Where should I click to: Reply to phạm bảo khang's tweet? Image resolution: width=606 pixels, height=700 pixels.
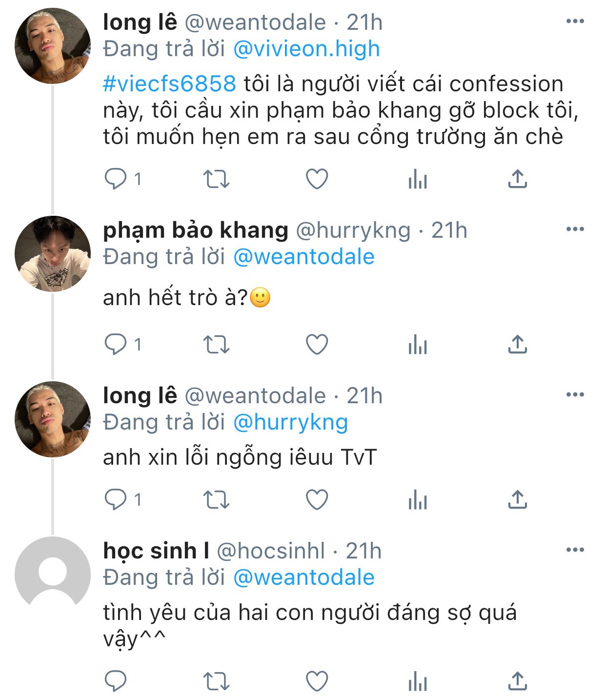click(116, 345)
